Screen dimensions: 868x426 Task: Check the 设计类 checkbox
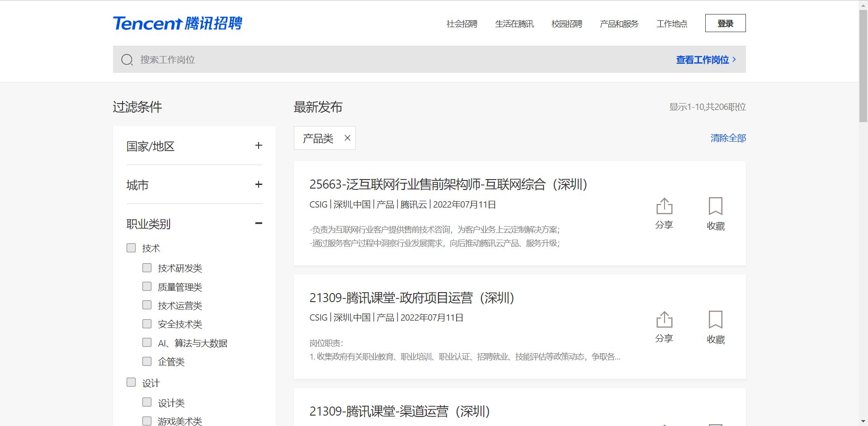coord(147,402)
